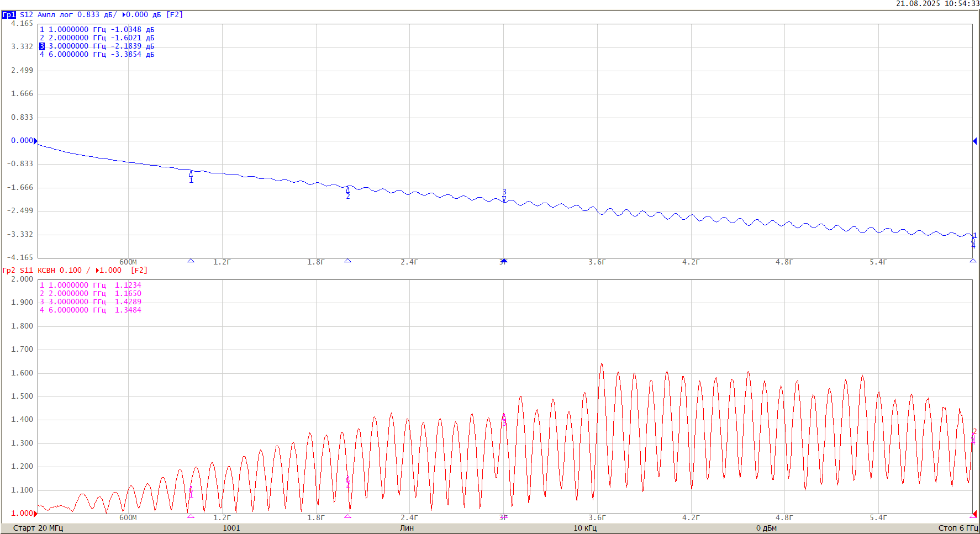This screenshot has height=534, width=980.
Task: Activate the Гр1 trace label
Action: 9,15
